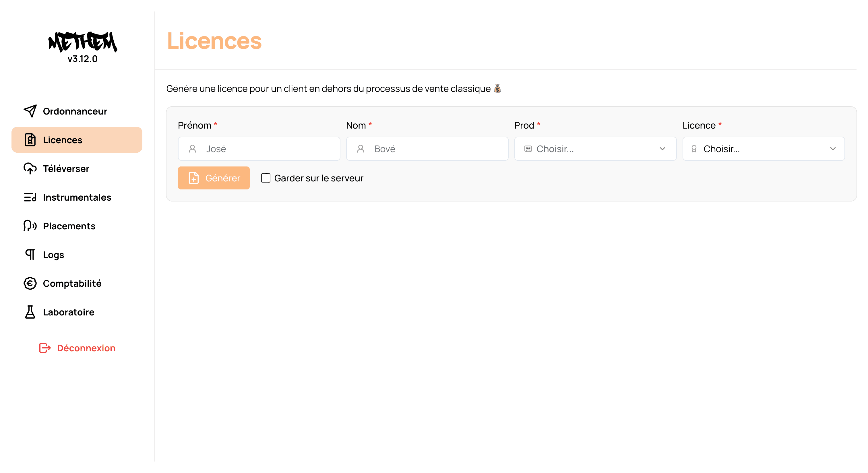Go to the Comptabilité menu item
Image resolution: width=868 pixels, height=473 pixels.
[72, 283]
